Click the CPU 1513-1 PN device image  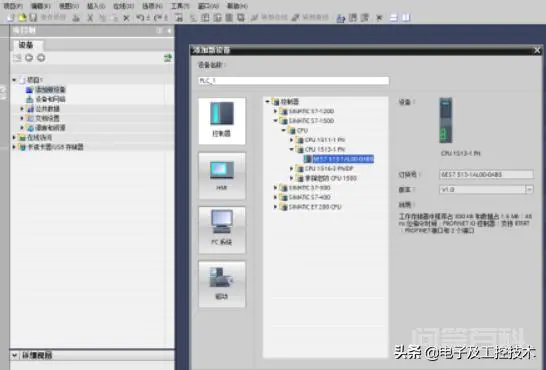(446, 120)
